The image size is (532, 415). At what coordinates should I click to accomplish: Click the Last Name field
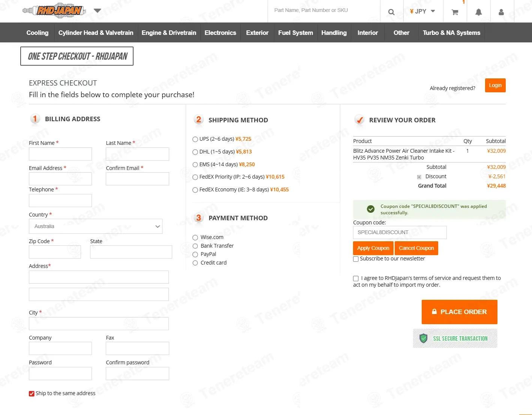click(x=137, y=154)
